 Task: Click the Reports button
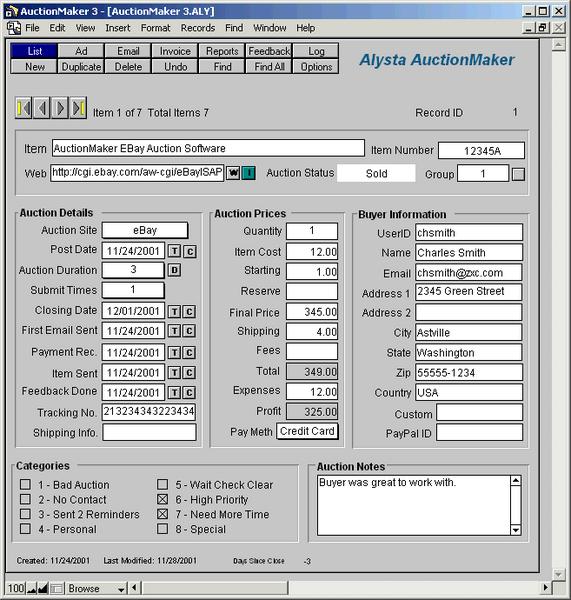(x=222, y=51)
